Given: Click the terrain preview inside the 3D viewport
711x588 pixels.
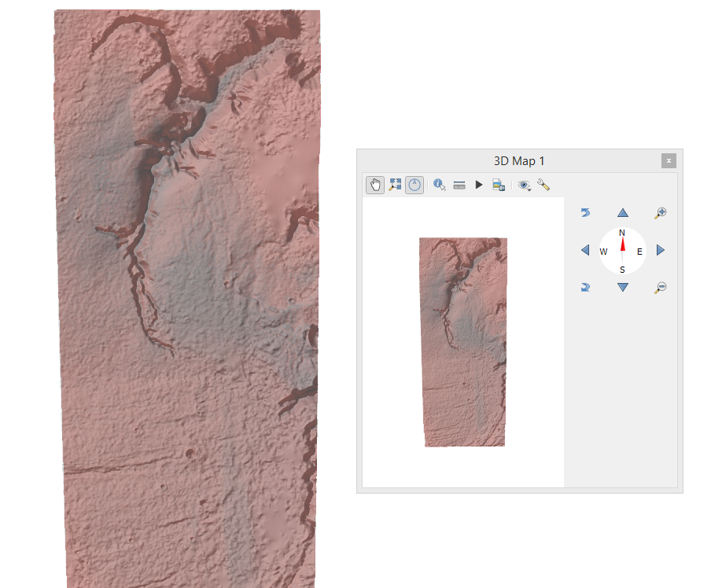Looking at the screenshot, I should [462, 338].
